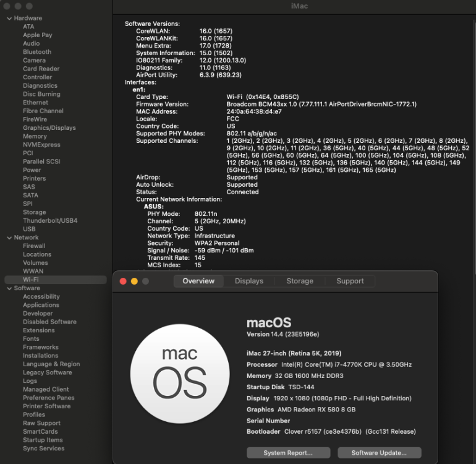The width and height of the screenshot is (476, 464).
Task: Select Extensions in sidebar
Action: (38, 330)
